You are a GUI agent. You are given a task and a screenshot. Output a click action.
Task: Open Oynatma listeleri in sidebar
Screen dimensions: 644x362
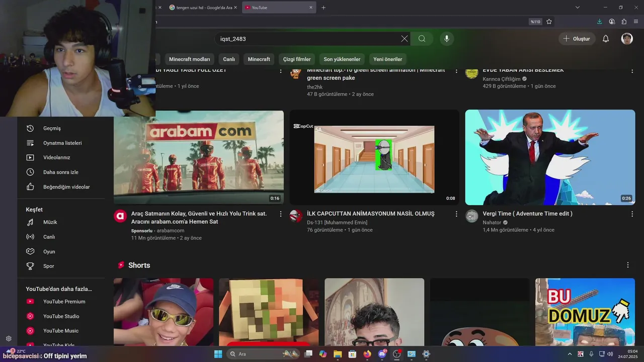(x=61, y=143)
